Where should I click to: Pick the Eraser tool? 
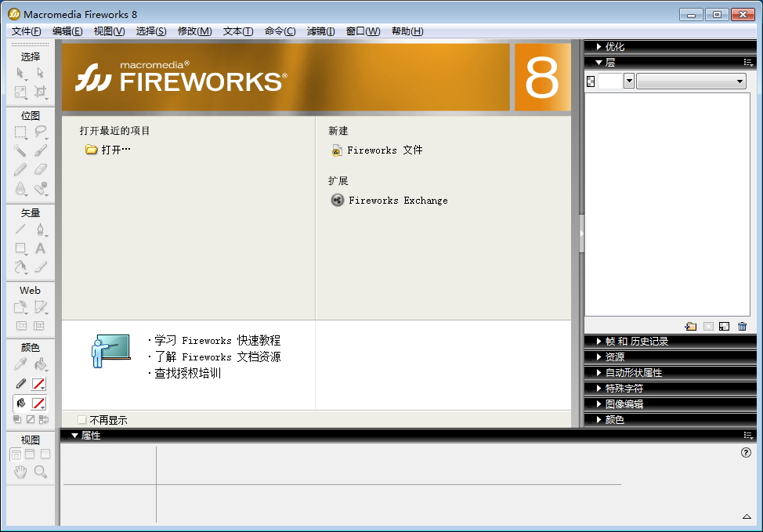tap(40, 168)
